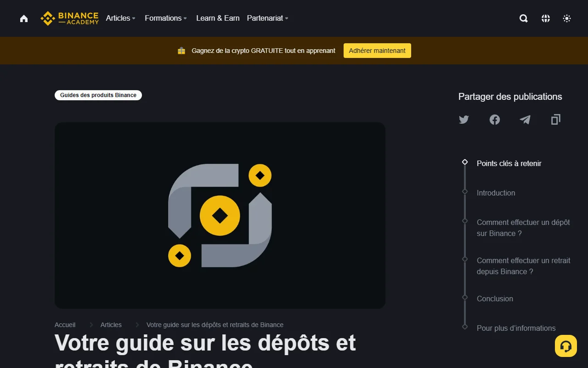
Task: Go to the home icon in header
Action: pos(24,18)
